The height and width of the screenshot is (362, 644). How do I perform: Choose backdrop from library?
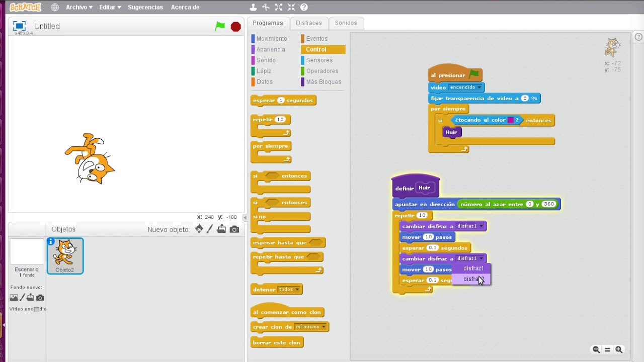coord(14,298)
